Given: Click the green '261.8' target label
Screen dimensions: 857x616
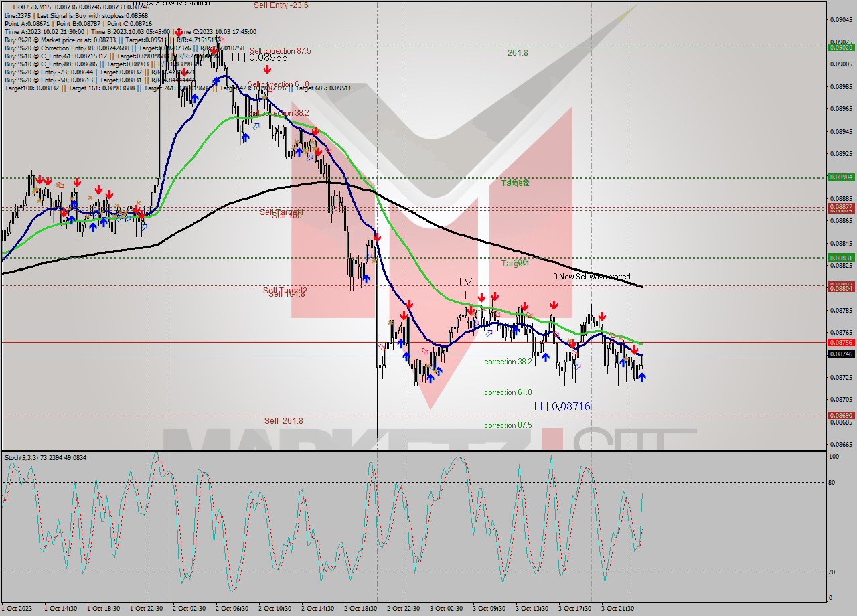Looking at the screenshot, I should tap(518, 52).
